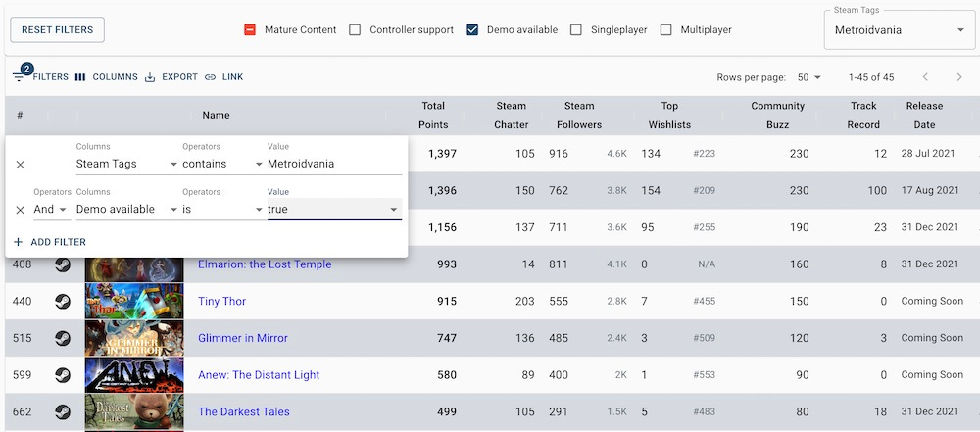Open the true value dropdown
Viewport: 980px width, 432px height.
[x=334, y=209]
